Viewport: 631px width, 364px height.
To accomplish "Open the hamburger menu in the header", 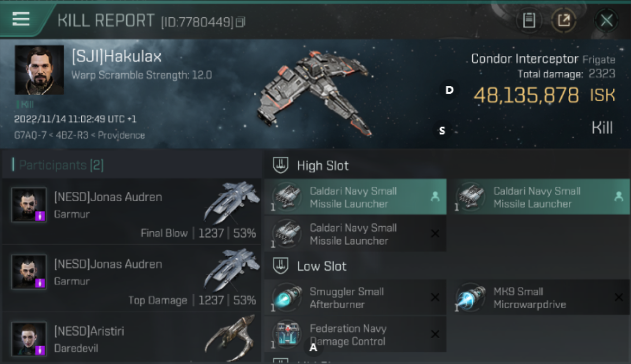I will [x=21, y=19].
